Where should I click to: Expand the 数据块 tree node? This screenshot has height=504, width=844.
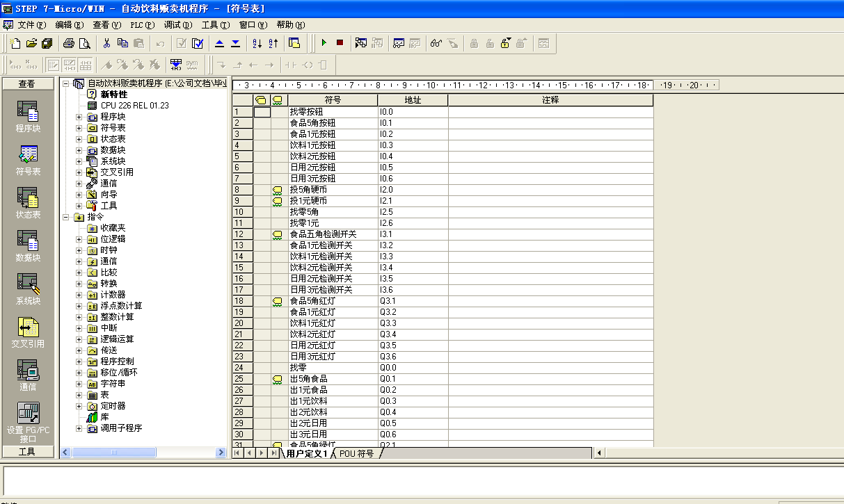click(79, 150)
